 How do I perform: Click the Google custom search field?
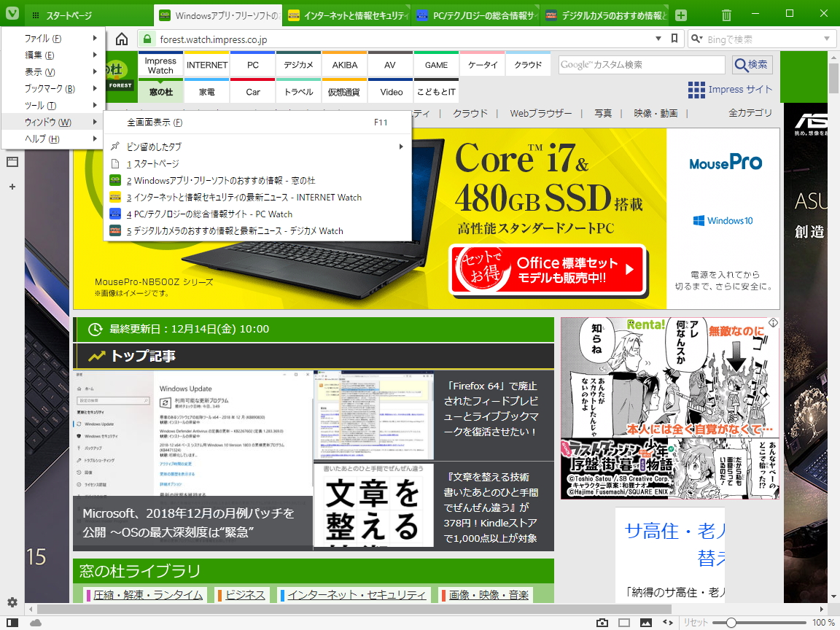[640, 65]
